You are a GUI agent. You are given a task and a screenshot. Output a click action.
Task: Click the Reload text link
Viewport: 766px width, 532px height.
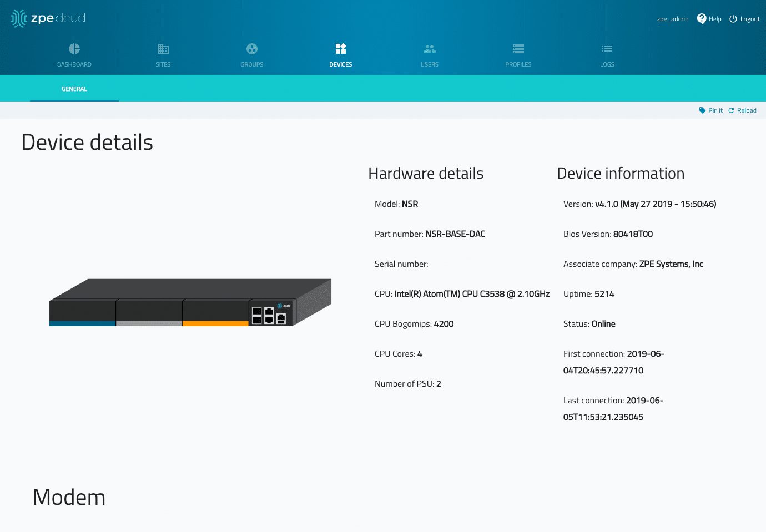(747, 110)
